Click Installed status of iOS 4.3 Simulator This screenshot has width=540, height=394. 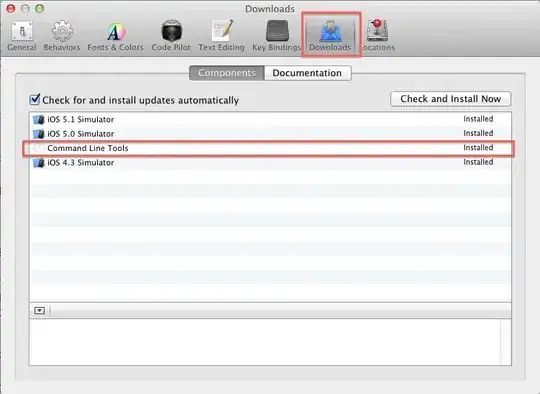[478, 162]
